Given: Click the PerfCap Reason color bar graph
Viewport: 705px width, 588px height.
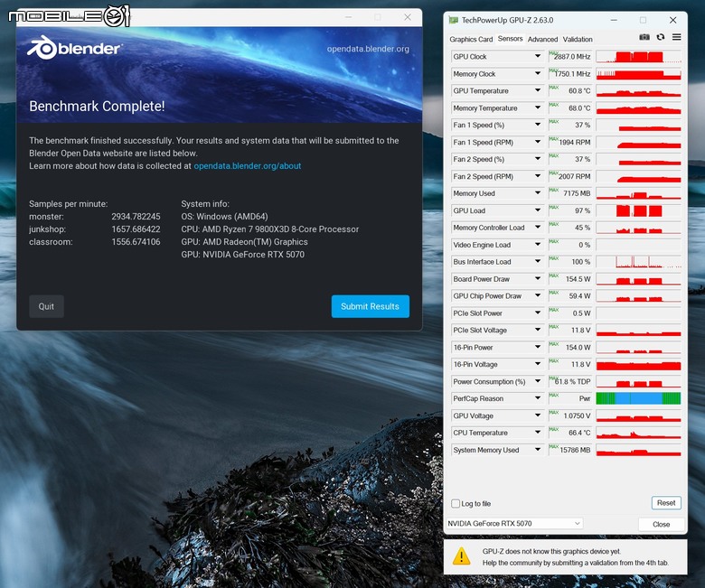Looking at the screenshot, I should tap(638, 398).
